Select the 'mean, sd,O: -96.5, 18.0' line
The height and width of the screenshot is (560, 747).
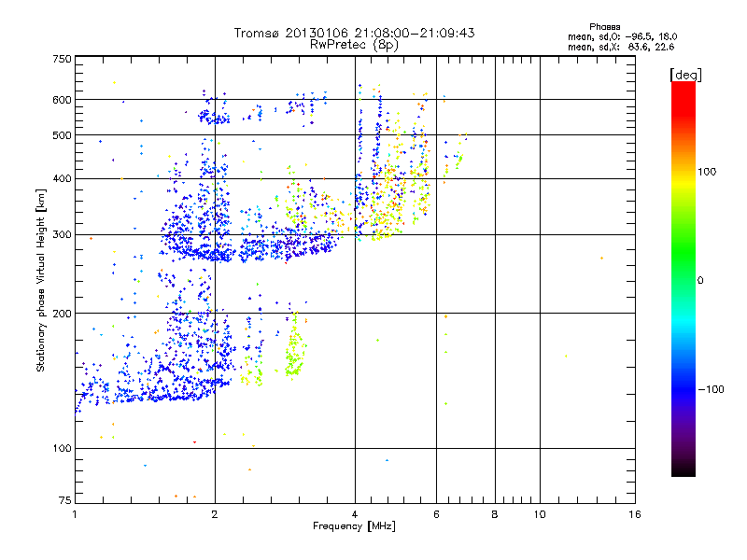622,36
